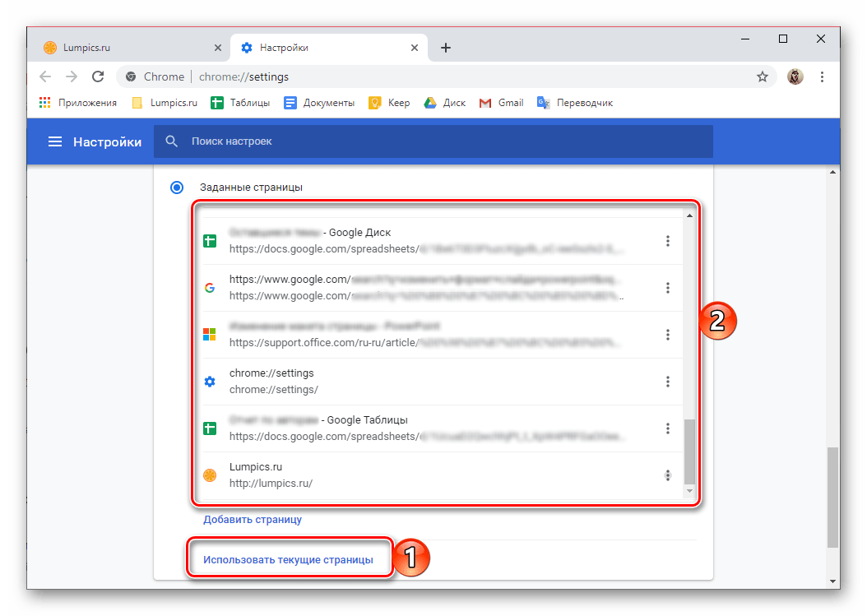Open the Приложения apps bookmark
Screen dimensions: 867x616
[x=78, y=103]
